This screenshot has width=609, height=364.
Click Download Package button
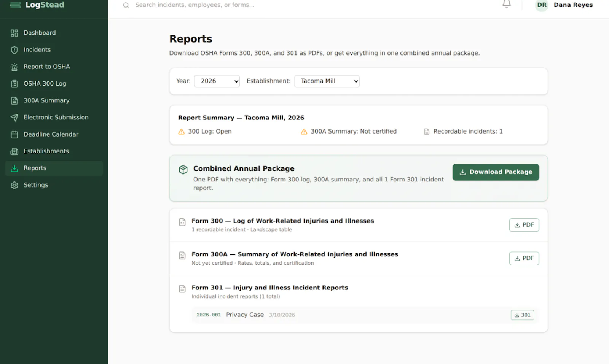tap(496, 172)
